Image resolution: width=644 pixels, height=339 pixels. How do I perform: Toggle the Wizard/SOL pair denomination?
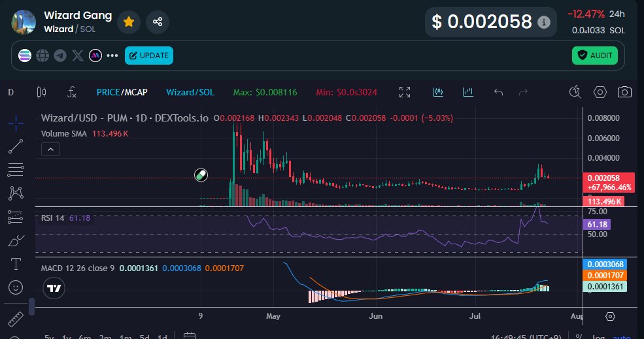tap(190, 92)
